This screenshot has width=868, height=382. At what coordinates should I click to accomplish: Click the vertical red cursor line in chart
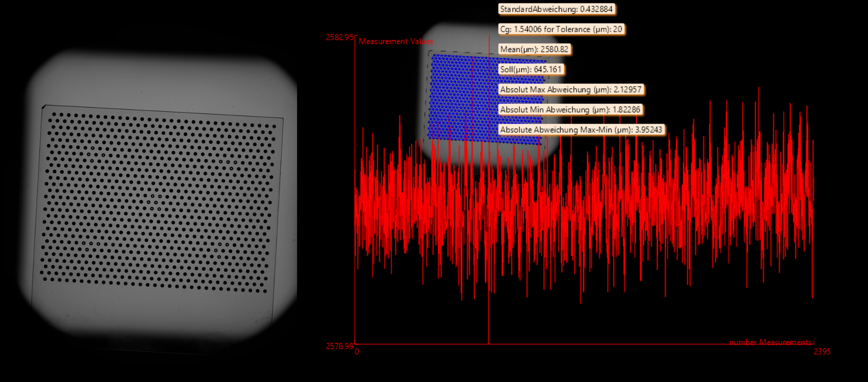(489, 316)
